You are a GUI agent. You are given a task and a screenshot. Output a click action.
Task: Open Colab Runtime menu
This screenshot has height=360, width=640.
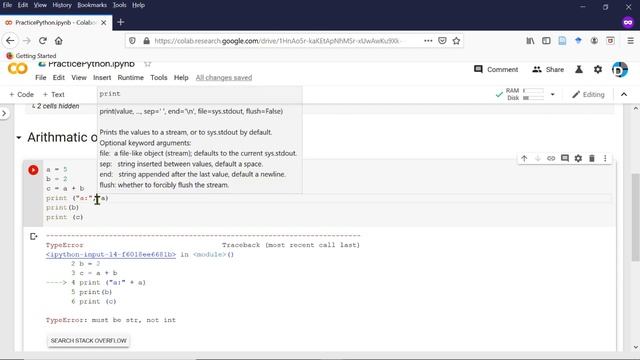[131, 78]
